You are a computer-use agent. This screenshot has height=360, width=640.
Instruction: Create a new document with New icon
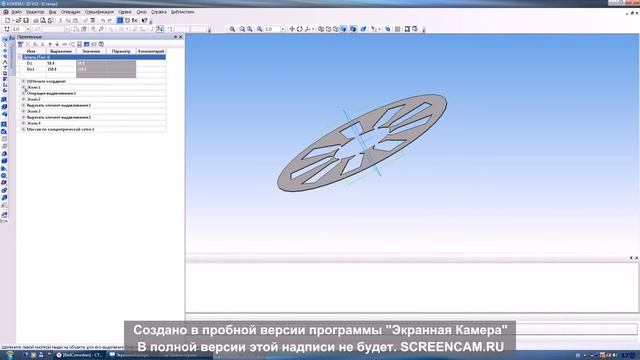[7, 20]
